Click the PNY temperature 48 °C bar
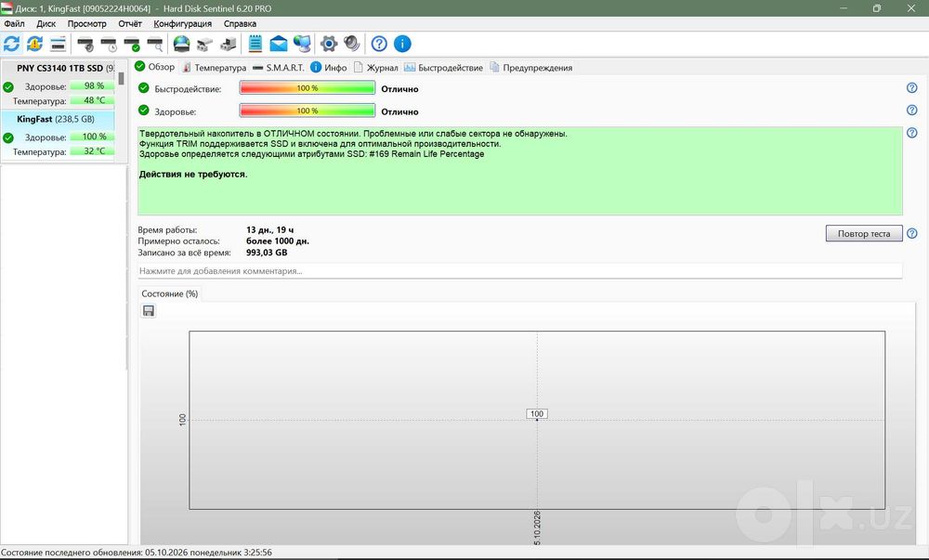The height and width of the screenshot is (560, 929). click(92, 100)
